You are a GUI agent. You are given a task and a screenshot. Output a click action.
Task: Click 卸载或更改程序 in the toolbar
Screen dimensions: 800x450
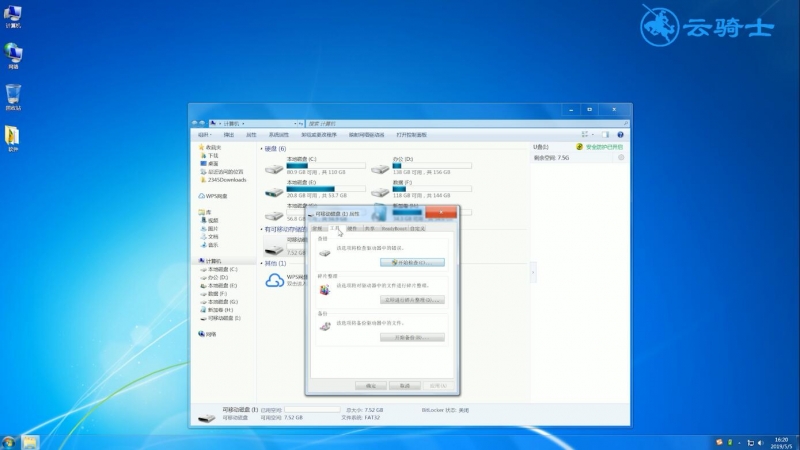pos(319,135)
